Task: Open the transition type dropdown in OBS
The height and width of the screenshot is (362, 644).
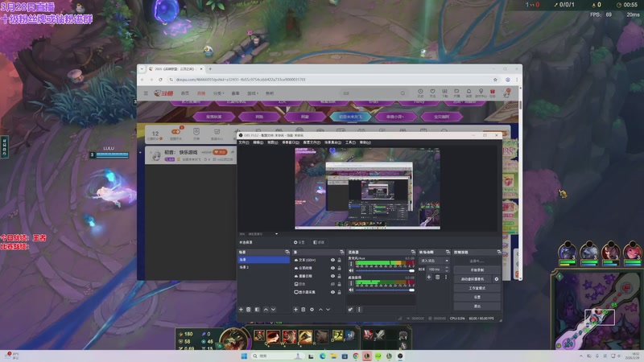Action: (x=434, y=261)
